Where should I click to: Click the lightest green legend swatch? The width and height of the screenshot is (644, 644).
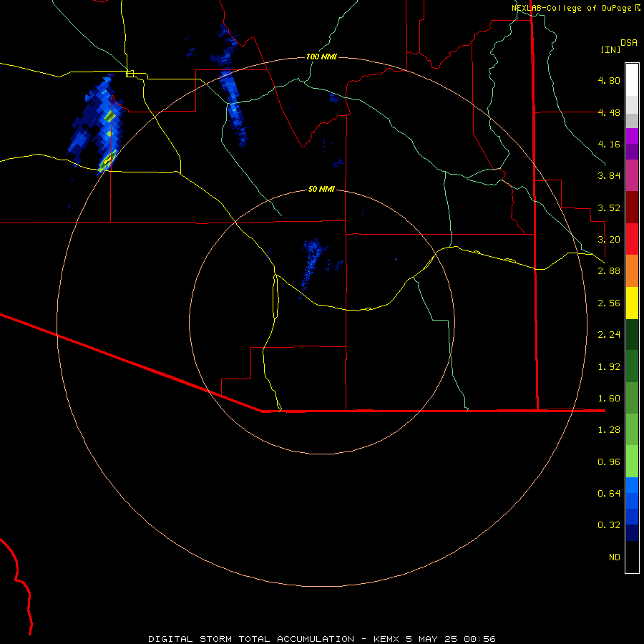coord(632,462)
